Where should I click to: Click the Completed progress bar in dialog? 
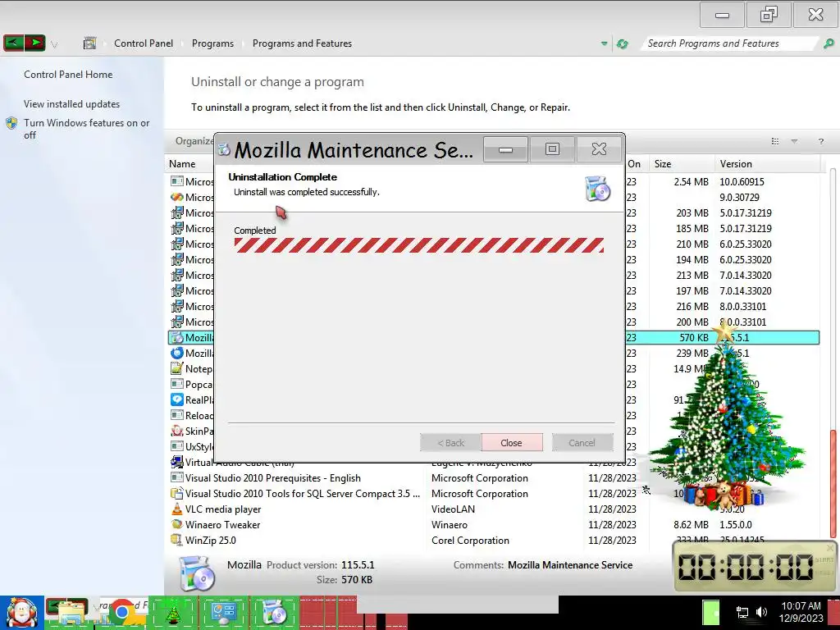point(419,245)
